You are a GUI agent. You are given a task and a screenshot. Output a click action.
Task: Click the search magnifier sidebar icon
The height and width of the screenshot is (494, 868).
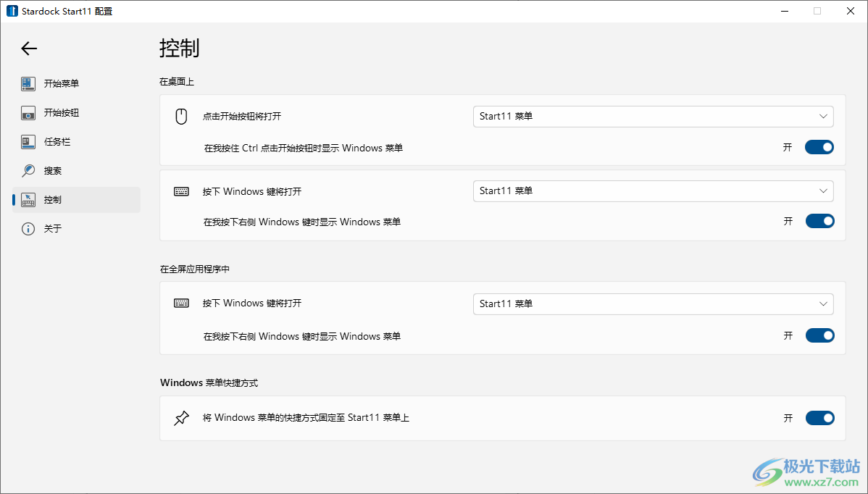point(28,171)
